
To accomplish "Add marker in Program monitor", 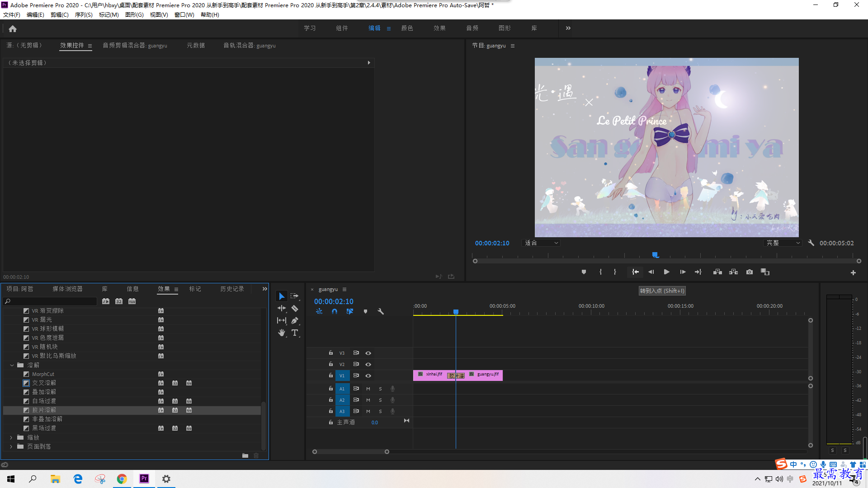I will click(x=584, y=272).
